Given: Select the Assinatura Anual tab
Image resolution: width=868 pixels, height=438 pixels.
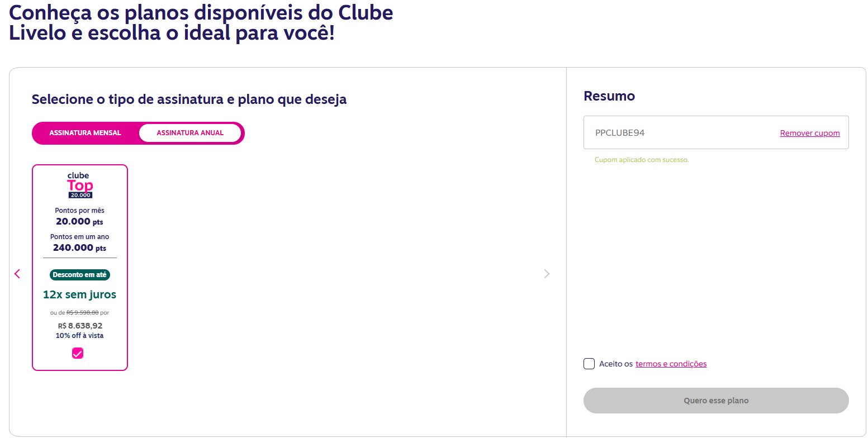Looking at the screenshot, I should click(x=190, y=133).
